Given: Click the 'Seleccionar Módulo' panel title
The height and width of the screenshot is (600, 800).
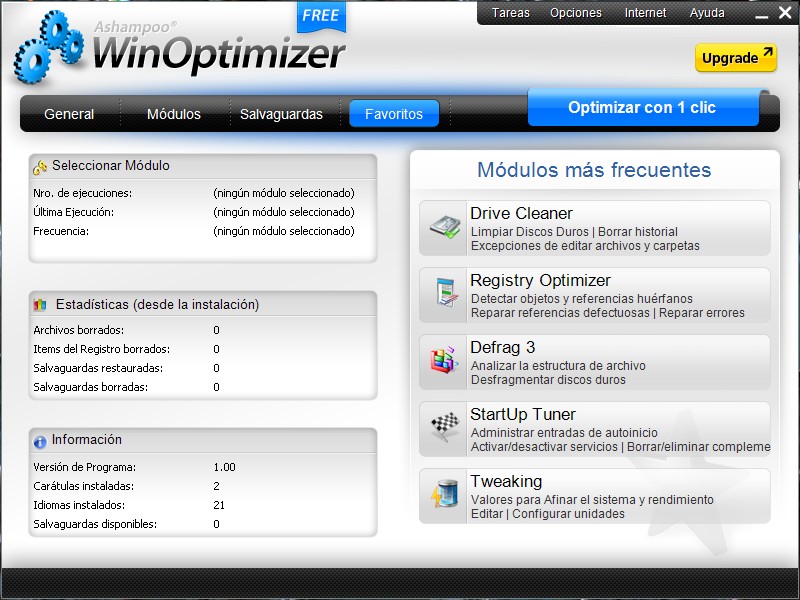Looking at the screenshot, I should tap(111, 165).
